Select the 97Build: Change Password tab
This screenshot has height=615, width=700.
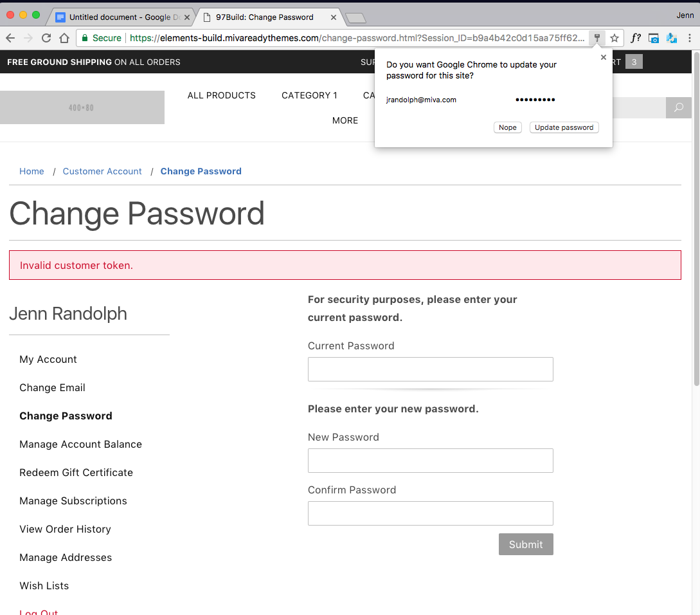click(265, 17)
